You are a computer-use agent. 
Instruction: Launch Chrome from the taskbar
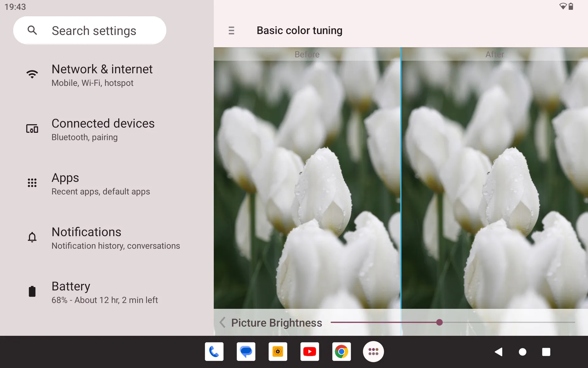point(341,352)
